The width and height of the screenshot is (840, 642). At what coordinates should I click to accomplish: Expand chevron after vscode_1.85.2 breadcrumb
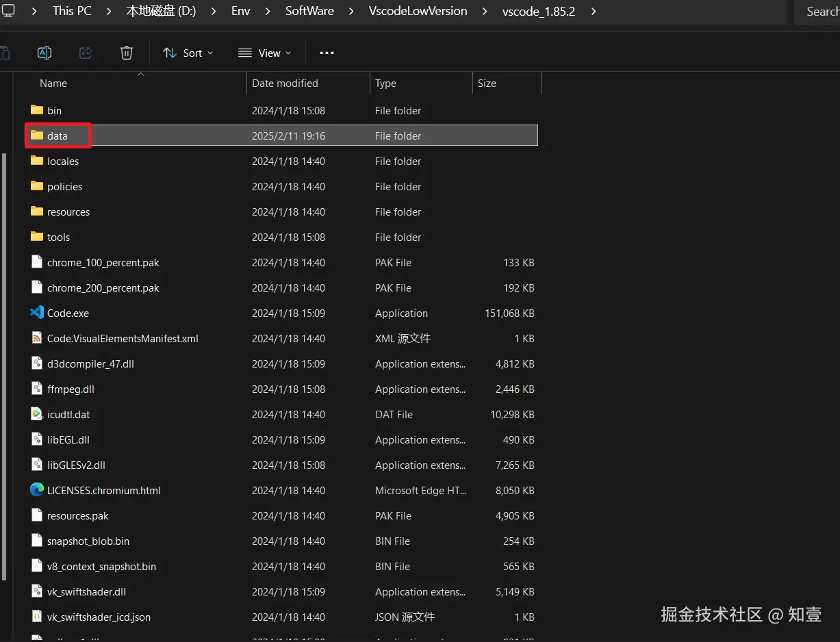coord(593,11)
